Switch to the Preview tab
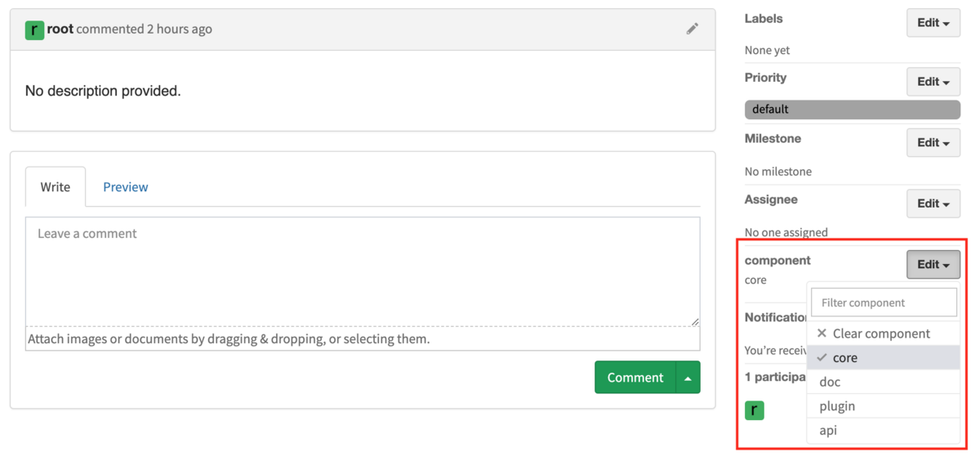The height and width of the screenshot is (470, 980). point(125,187)
